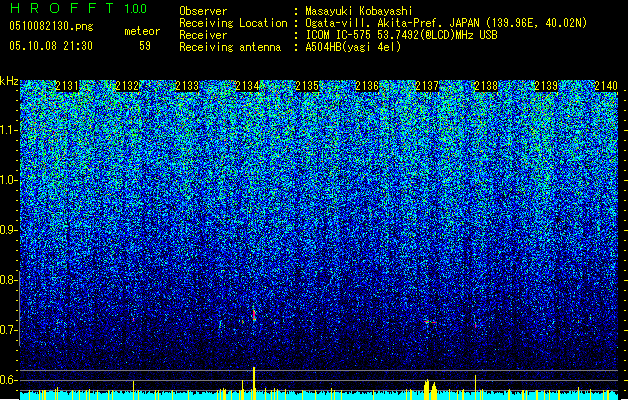Click the yellow signal burst near 2137
Viewport: 629px width, 400px height.
click(430, 390)
